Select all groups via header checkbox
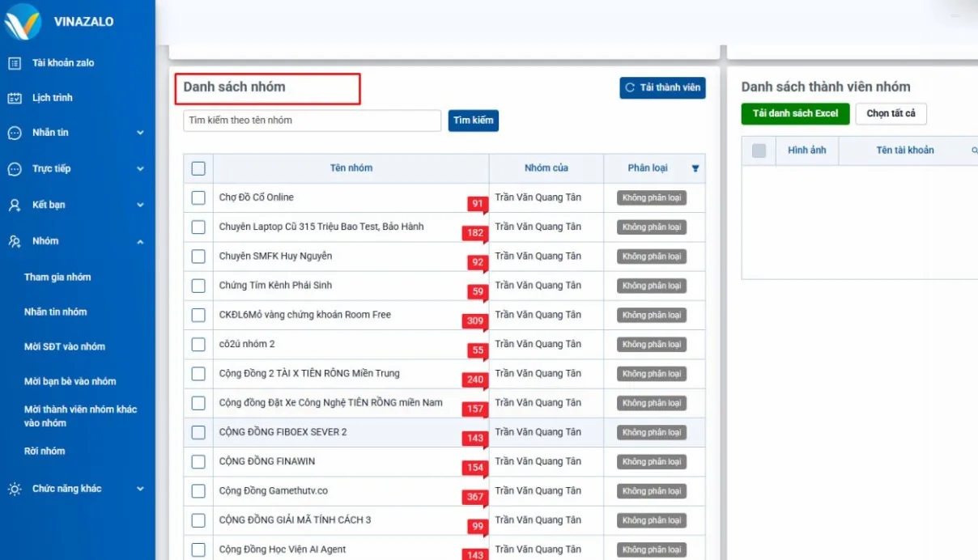The width and height of the screenshot is (978, 560). (x=198, y=168)
